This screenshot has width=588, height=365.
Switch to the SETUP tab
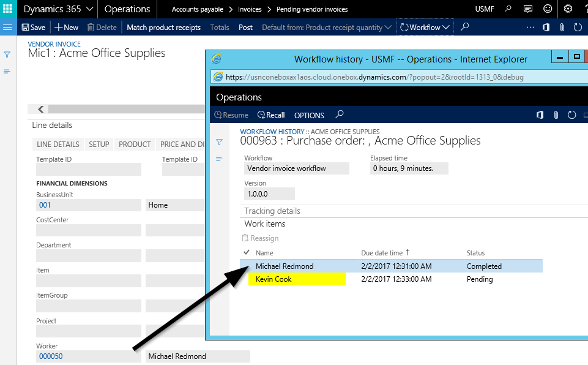coord(99,145)
